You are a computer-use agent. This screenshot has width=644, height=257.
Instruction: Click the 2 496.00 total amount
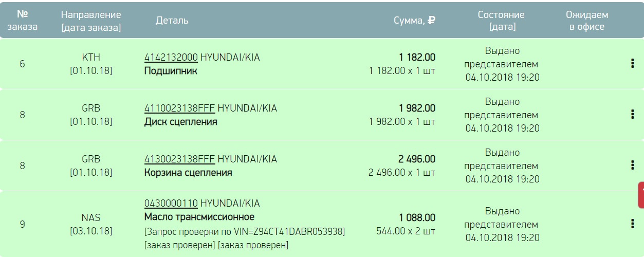416,159
